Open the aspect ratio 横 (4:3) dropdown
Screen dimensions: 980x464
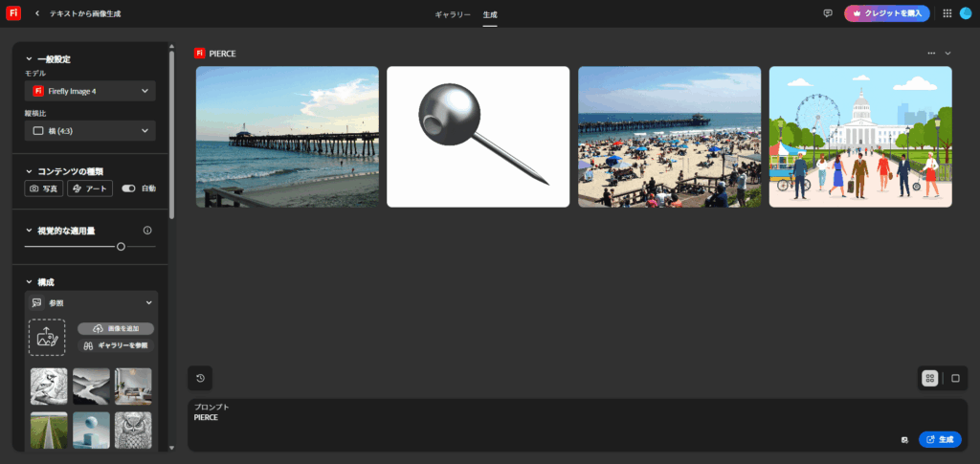pos(90,130)
